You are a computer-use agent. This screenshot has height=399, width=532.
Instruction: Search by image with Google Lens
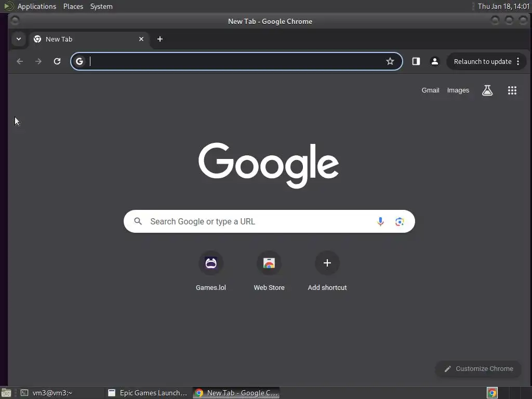click(x=400, y=221)
